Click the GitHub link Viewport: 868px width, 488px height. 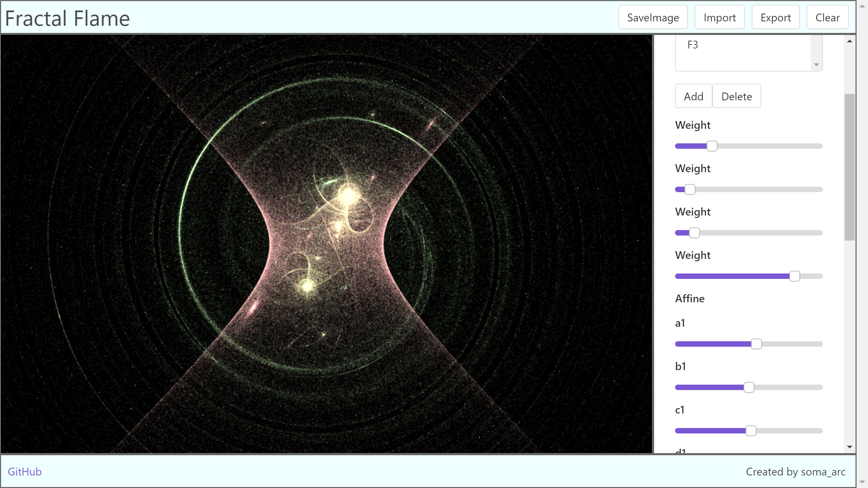[x=24, y=472]
